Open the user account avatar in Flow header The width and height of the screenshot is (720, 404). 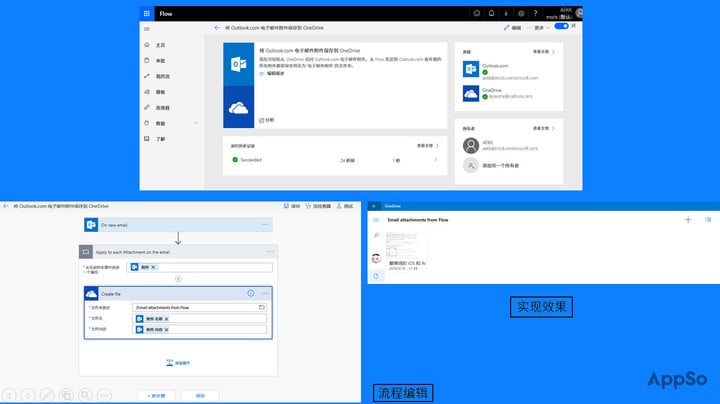[x=579, y=13]
